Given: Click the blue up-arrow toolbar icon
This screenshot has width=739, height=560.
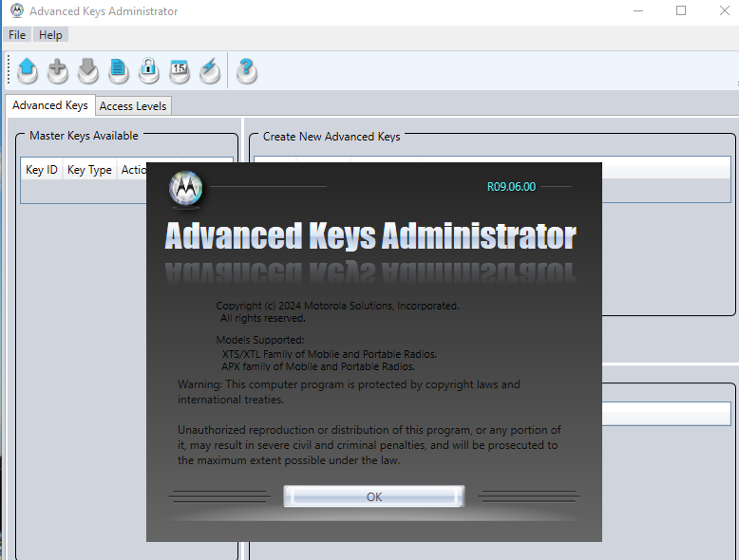Looking at the screenshot, I should pyautogui.click(x=28, y=70).
